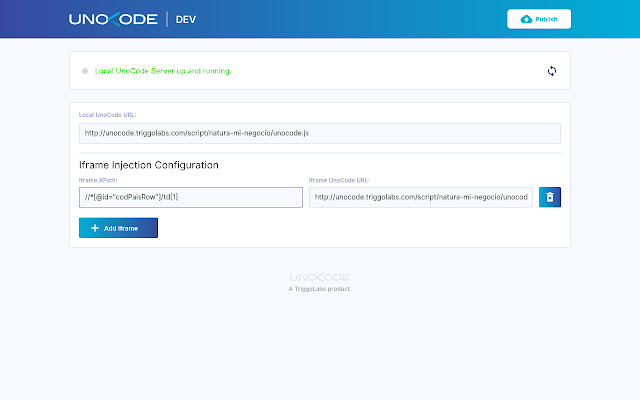Click the Publish button

click(x=539, y=19)
